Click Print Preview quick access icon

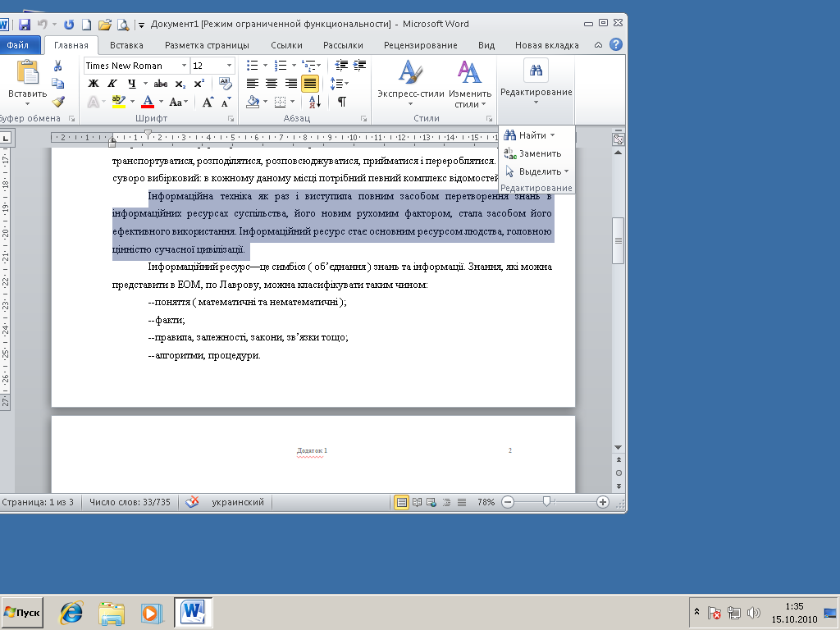coord(123,24)
